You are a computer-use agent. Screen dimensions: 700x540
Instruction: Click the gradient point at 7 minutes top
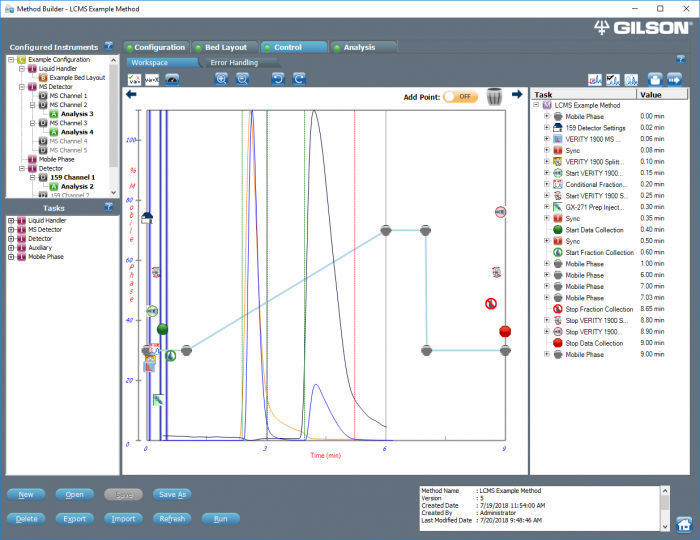coord(425,230)
